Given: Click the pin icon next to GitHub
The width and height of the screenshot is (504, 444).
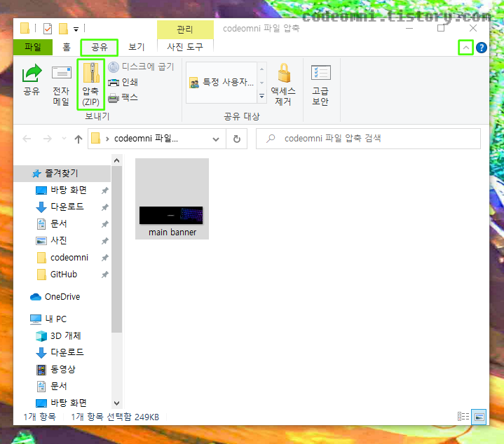Looking at the screenshot, I should [104, 275].
